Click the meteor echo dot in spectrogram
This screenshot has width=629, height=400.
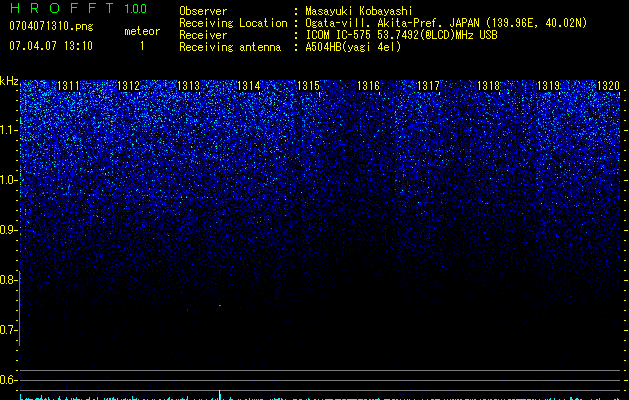pos(219,306)
